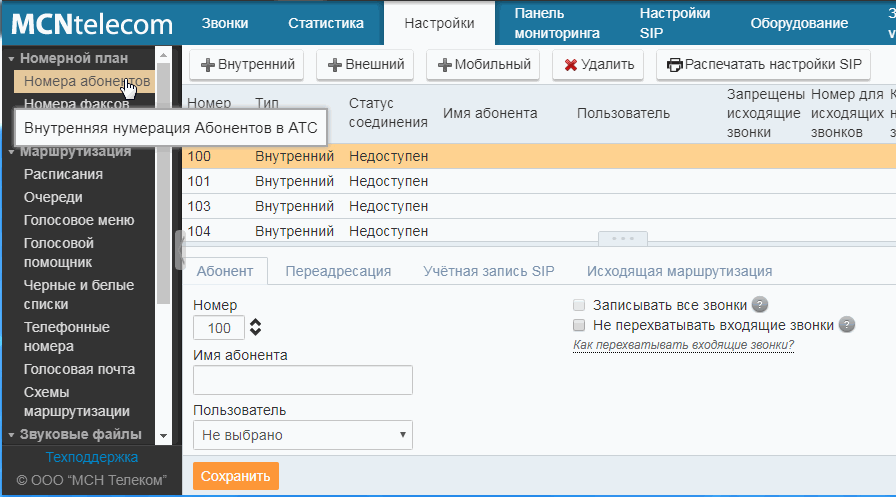This screenshot has width=896, height=497.
Task: Toggle Не перехватывать входящие звонки checkbox
Action: 579,325
